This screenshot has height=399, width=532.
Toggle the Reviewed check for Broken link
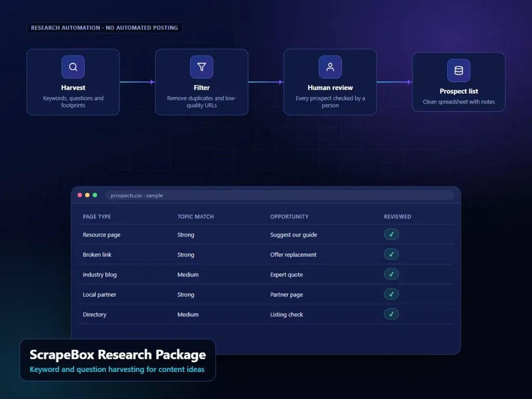click(x=391, y=254)
